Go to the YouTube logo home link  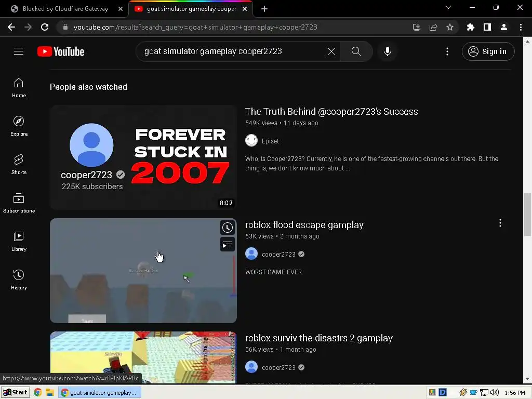pos(61,51)
